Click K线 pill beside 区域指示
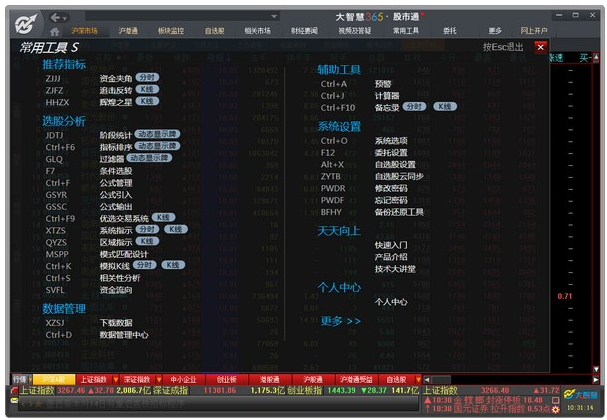 tap(147, 241)
